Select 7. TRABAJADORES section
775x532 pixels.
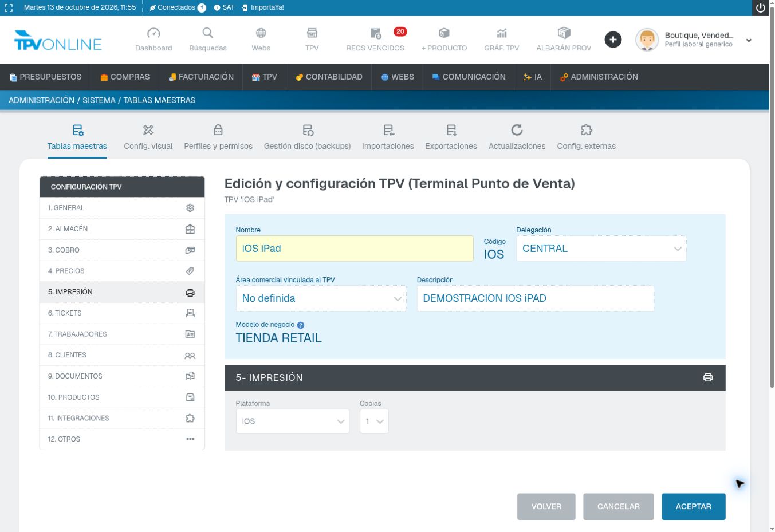[122, 334]
